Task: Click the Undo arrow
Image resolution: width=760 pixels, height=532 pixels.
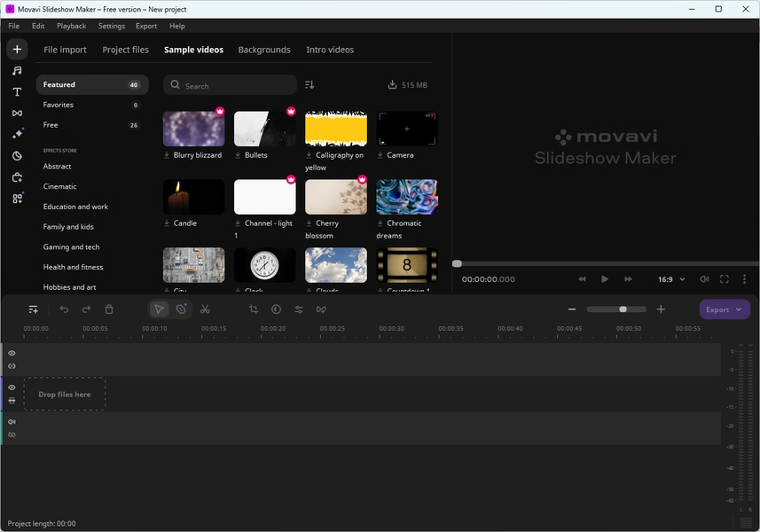Action: click(64, 309)
